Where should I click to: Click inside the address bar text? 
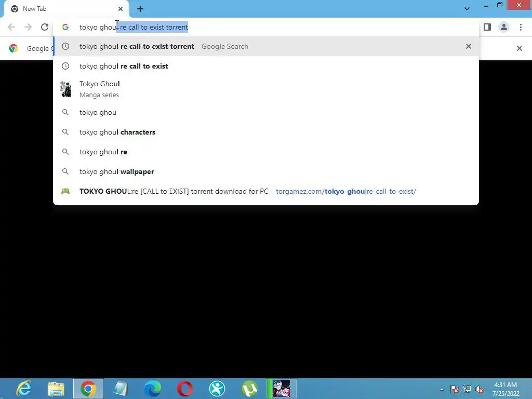pyautogui.click(x=134, y=27)
